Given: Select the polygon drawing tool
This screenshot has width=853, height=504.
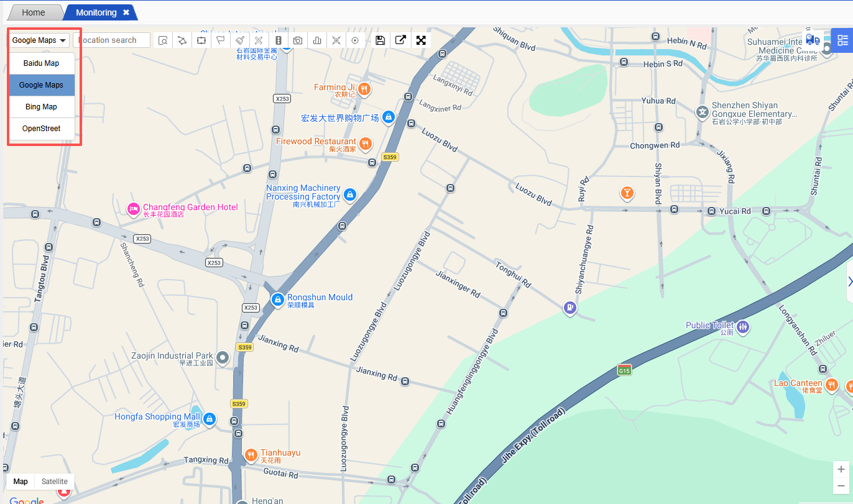Looking at the screenshot, I should (x=182, y=40).
